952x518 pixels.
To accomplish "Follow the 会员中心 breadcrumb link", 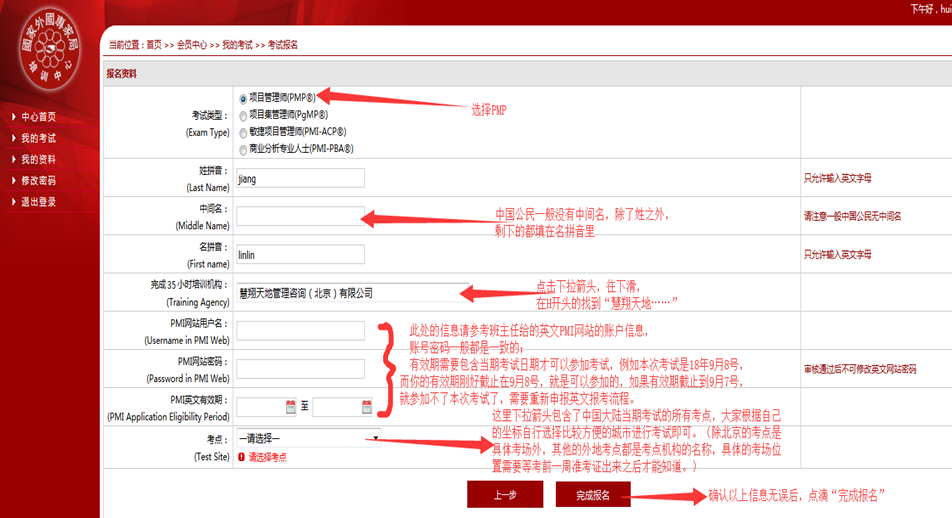I will click(192, 45).
